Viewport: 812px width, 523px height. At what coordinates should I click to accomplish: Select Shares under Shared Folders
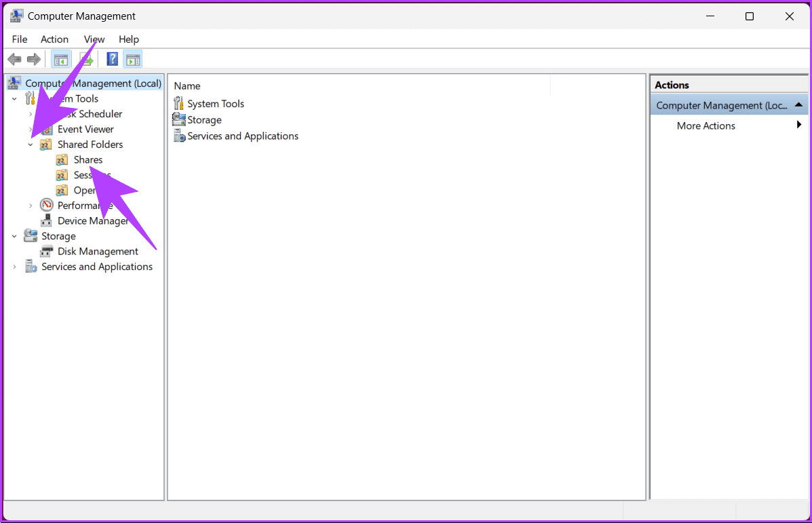[x=88, y=160]
